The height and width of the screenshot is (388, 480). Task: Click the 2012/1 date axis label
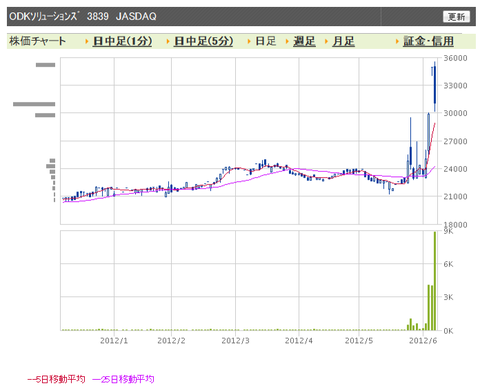tap(114, 341)
